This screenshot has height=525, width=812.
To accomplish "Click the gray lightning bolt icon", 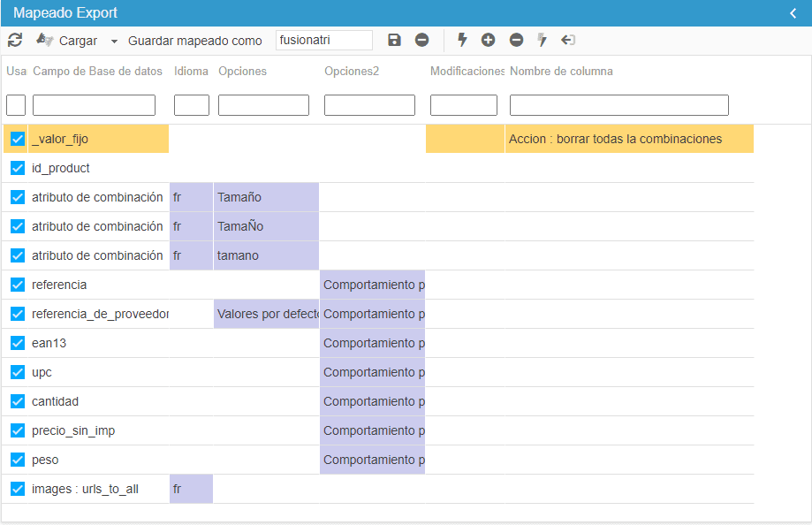I will pyautogui.click(x=543, y=40).
